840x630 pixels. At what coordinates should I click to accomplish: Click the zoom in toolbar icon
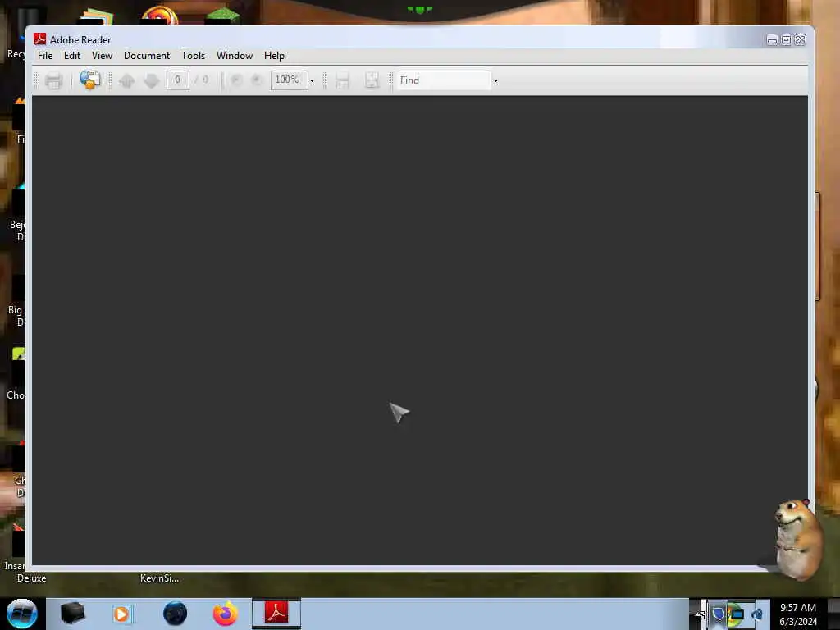[257, 80]
